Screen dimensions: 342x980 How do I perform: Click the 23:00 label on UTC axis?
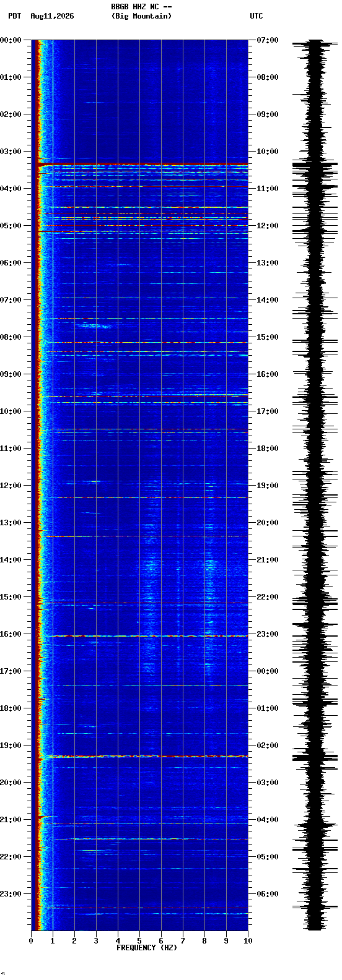point(268,634)
